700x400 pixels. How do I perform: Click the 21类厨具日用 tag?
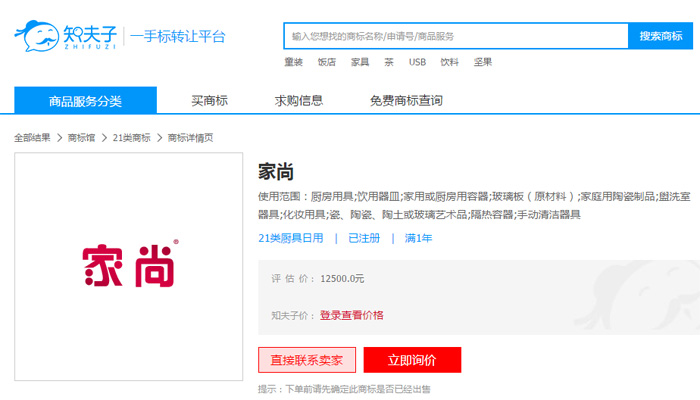click(291, 238)
